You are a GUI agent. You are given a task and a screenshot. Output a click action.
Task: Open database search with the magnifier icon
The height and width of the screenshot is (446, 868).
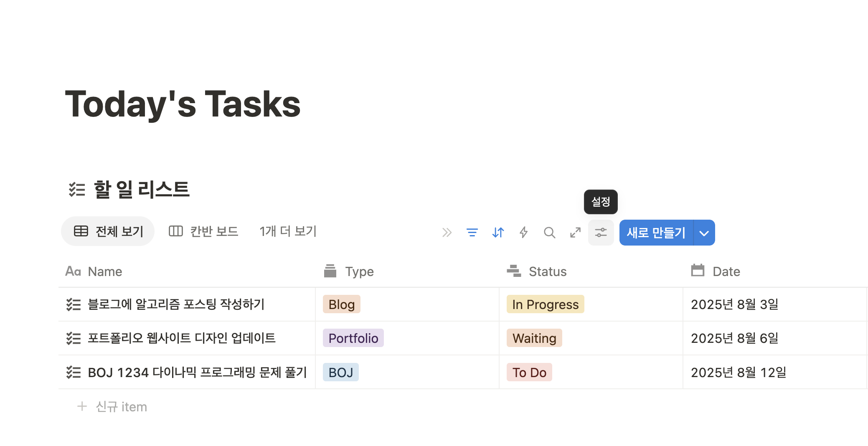coord(549,233)
